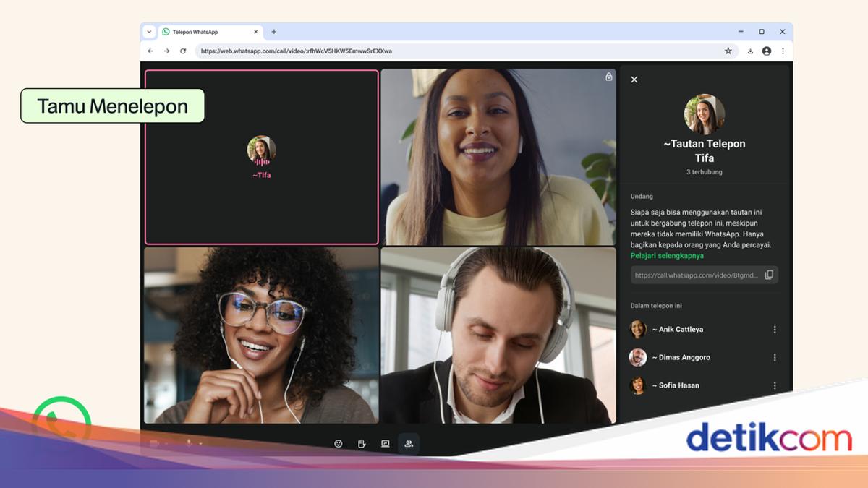This screenshot has width=868, height=488.
Task: Open the browser profile menu
Action: pos(767,51)
